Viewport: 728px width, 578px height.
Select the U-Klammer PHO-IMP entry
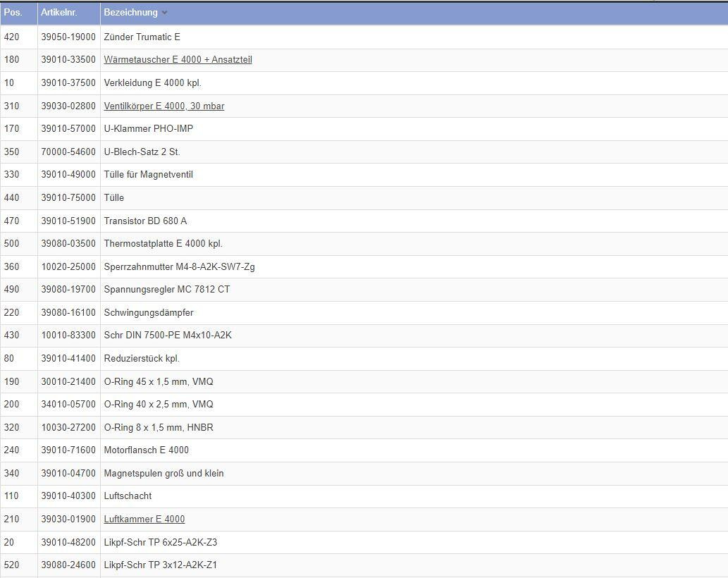coord(148,129)
